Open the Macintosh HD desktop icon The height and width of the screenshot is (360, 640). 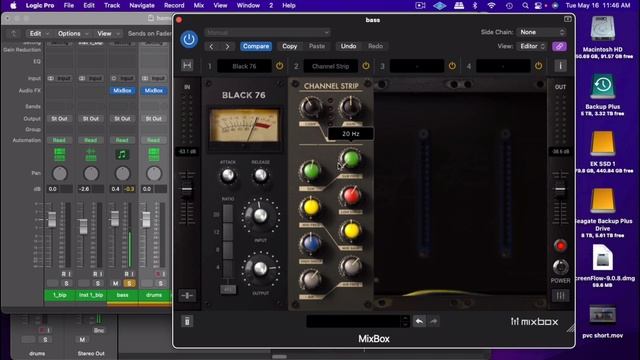pos(602,29)
